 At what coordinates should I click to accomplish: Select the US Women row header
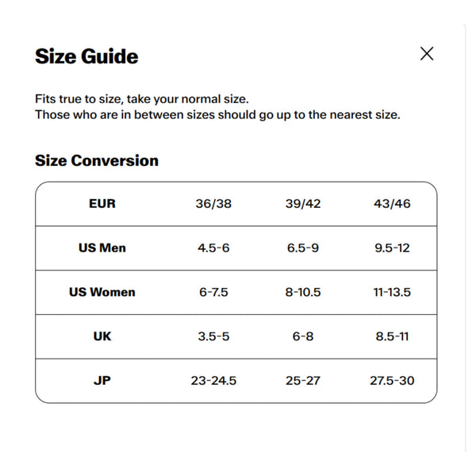tap(102, 292)
